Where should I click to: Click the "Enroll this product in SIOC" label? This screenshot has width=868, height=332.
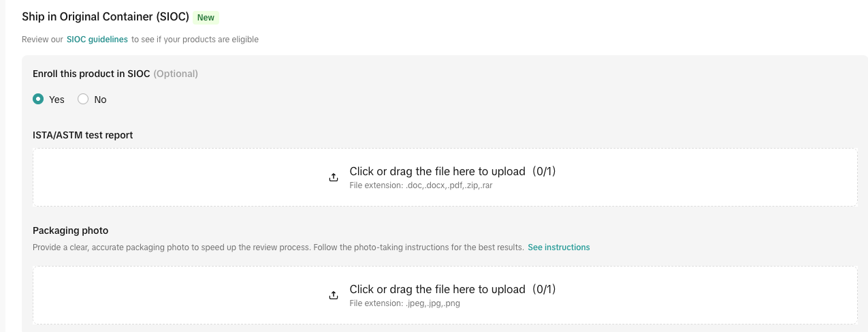[x=91, y=74]
